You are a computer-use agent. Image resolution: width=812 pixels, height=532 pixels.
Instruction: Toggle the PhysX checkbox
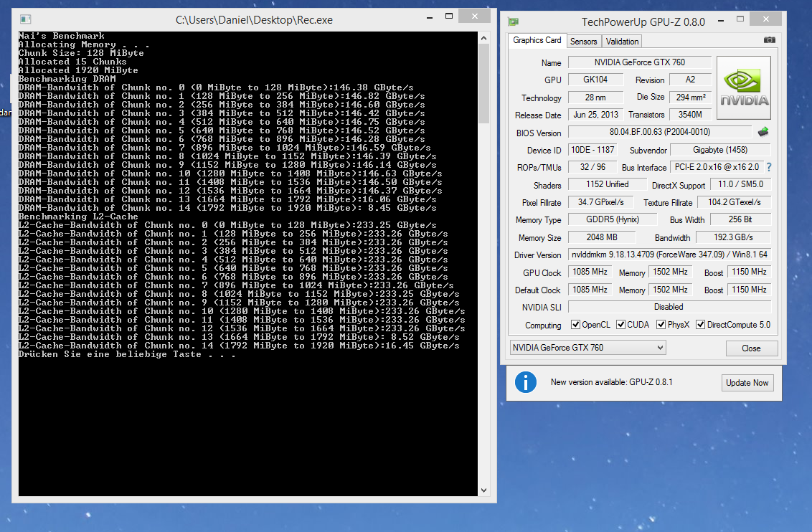661,325
